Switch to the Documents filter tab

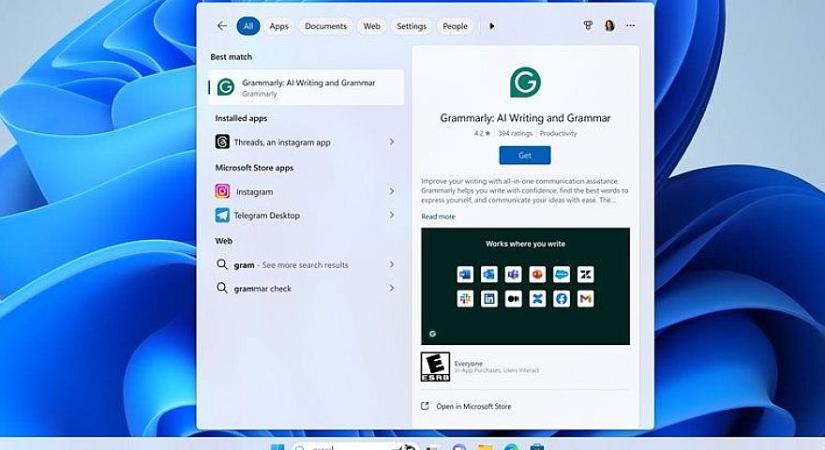326,26
